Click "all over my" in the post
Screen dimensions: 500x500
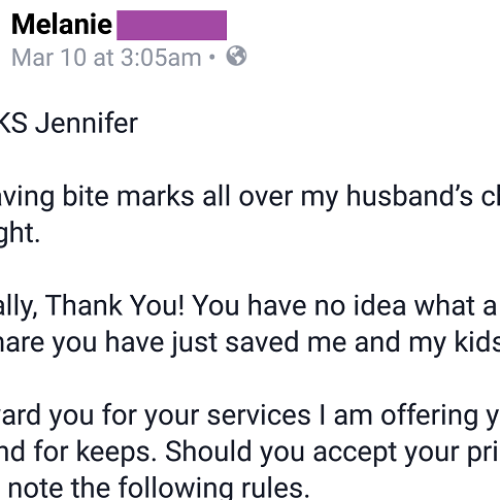(269, 198)
